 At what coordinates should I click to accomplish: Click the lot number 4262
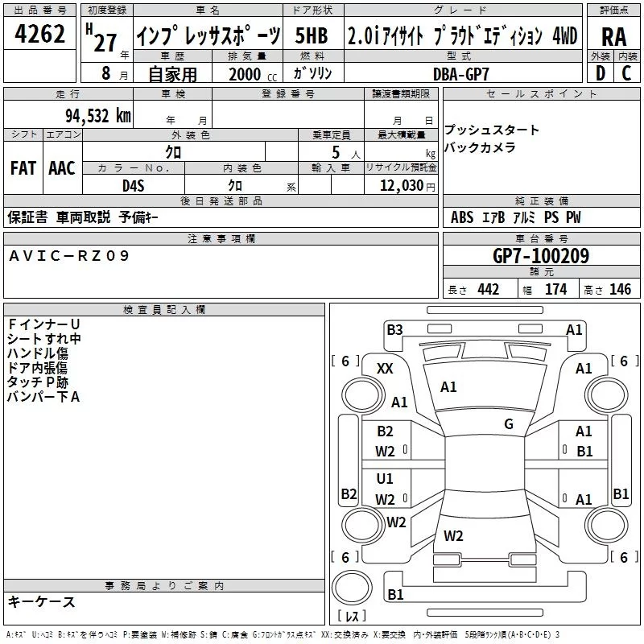click(40, 35)
